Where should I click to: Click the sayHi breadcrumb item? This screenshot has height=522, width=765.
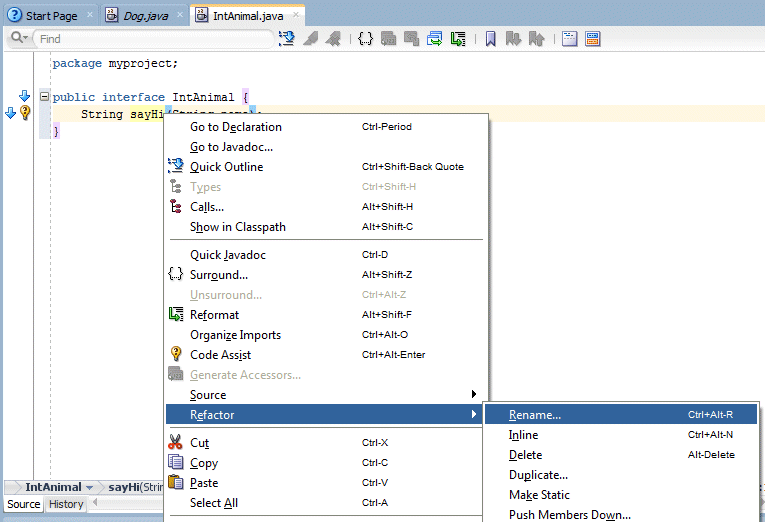click(x=135, y=487)
